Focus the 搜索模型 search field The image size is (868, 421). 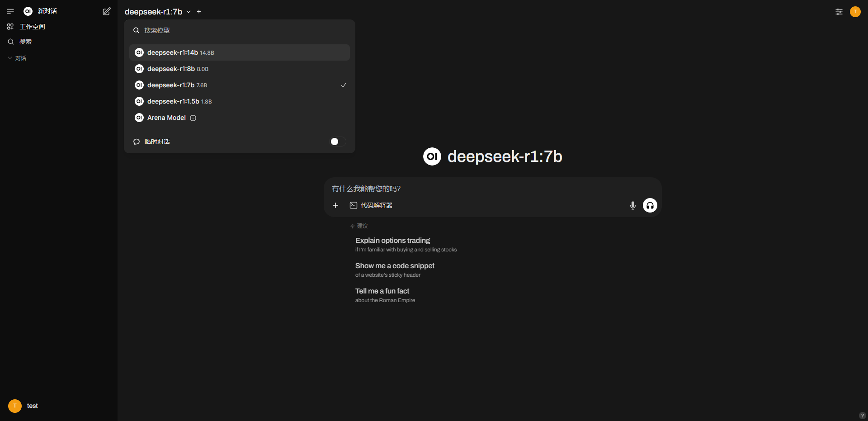pos(240,30)
